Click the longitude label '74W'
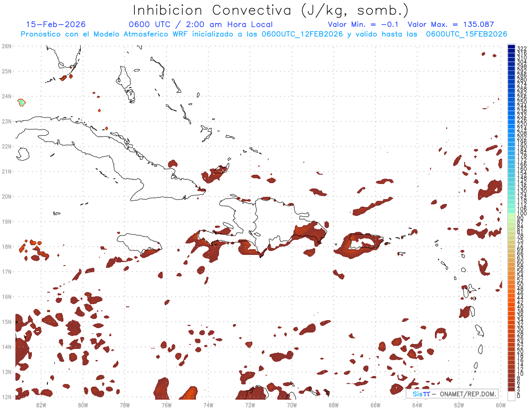The width and height of the screenshot is (532, 411). tap(208, 404)
